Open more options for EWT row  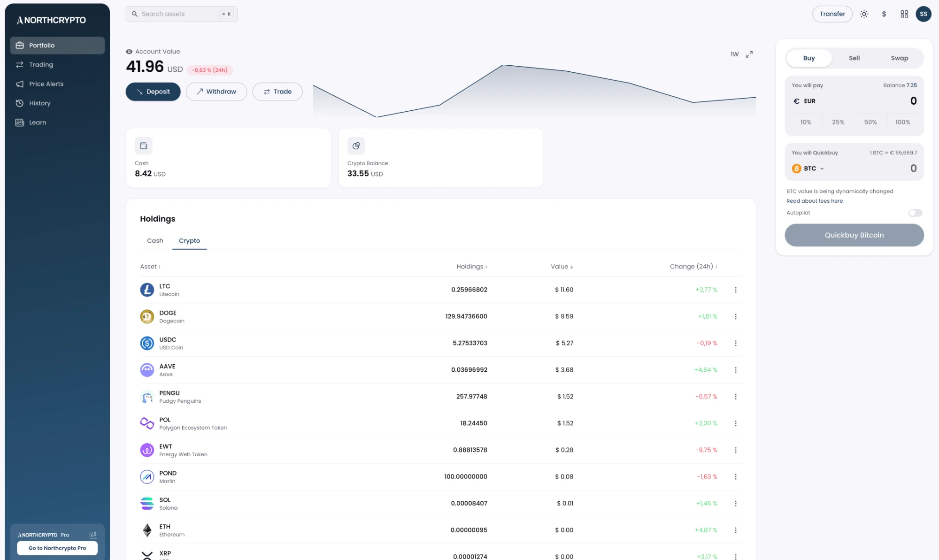pos(736,450)
